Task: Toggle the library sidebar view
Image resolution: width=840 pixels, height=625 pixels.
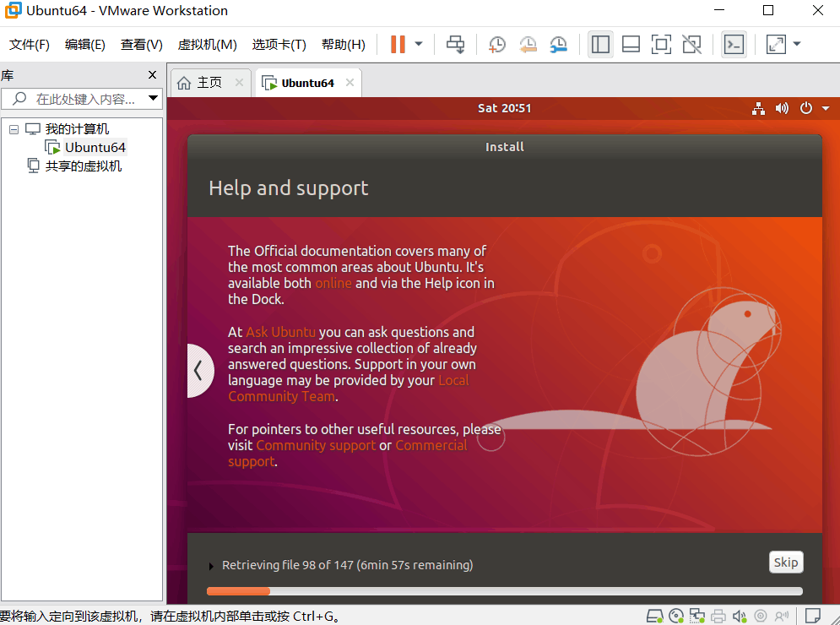Action: click(x=600, y=44)
